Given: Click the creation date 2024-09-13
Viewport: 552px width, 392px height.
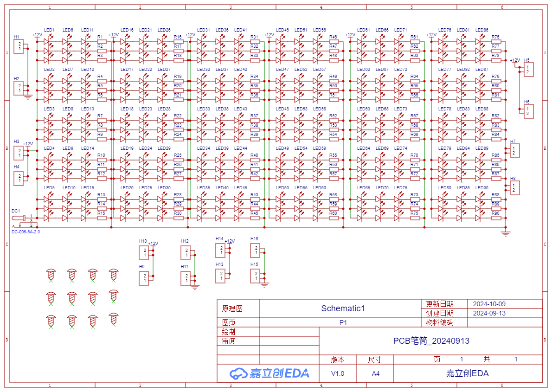Looking at the screenshot, I should pos(489,313).
